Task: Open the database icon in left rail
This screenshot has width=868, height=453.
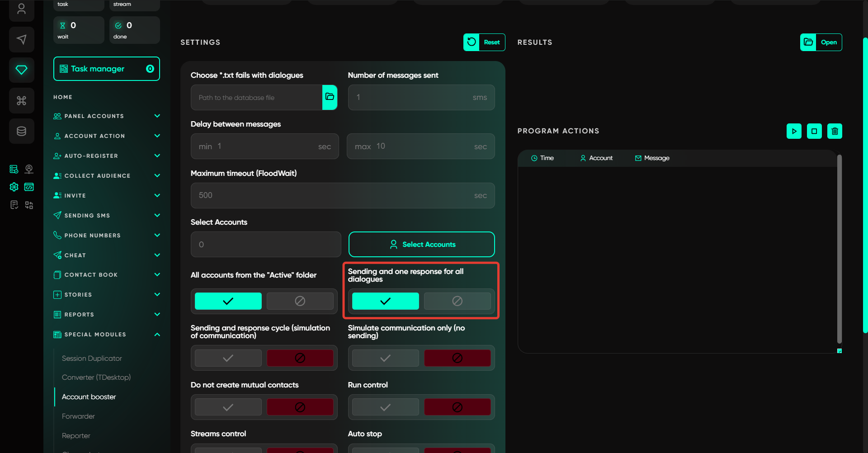Action: click(x=21, y=131)
